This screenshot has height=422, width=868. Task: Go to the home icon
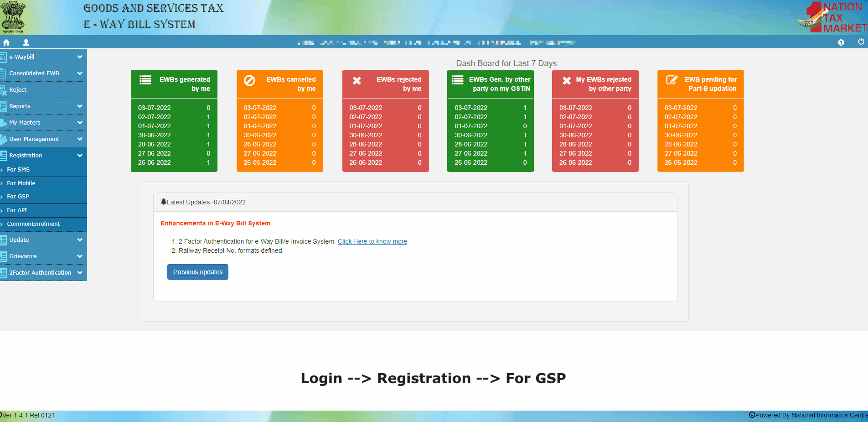click(x=6, y=42)
